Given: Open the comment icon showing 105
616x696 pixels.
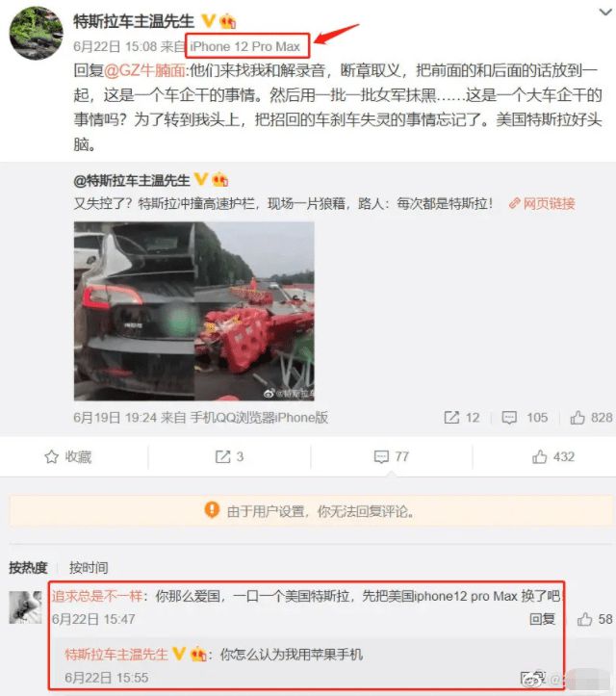Looking at the screenshot, I should (525, 417).
